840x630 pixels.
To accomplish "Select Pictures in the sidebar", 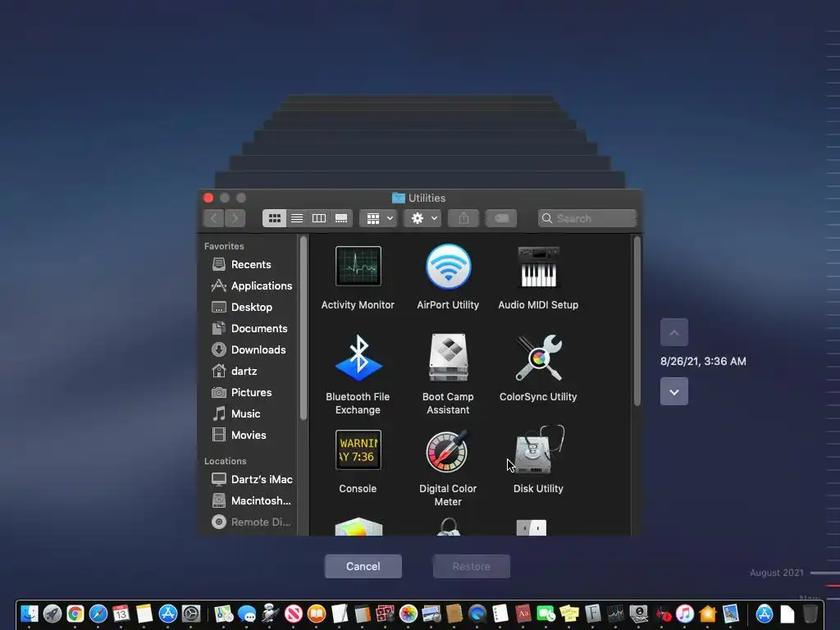I will [249, 393].
